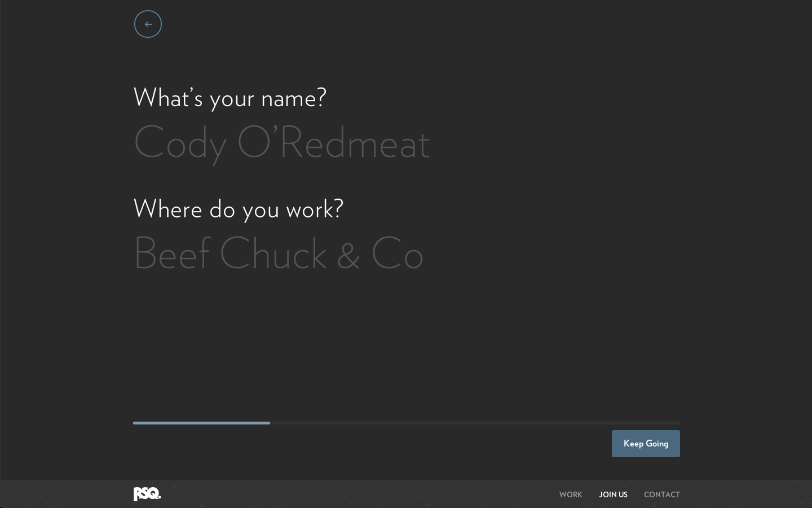
Task: Click the filled portion of the progress indicator
Action: (201, 423)
